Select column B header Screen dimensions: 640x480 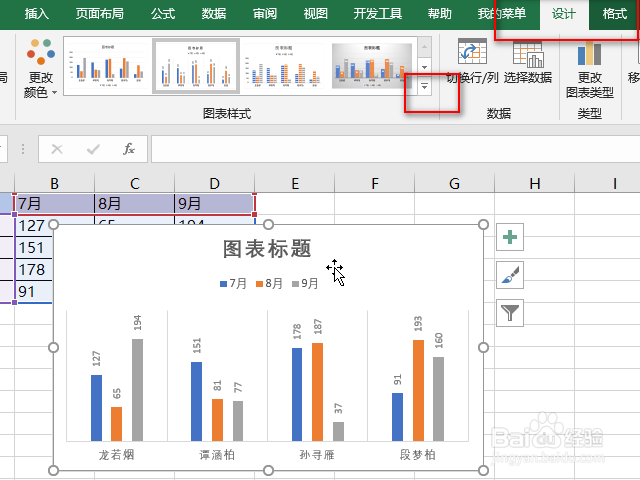pos(54,183)
